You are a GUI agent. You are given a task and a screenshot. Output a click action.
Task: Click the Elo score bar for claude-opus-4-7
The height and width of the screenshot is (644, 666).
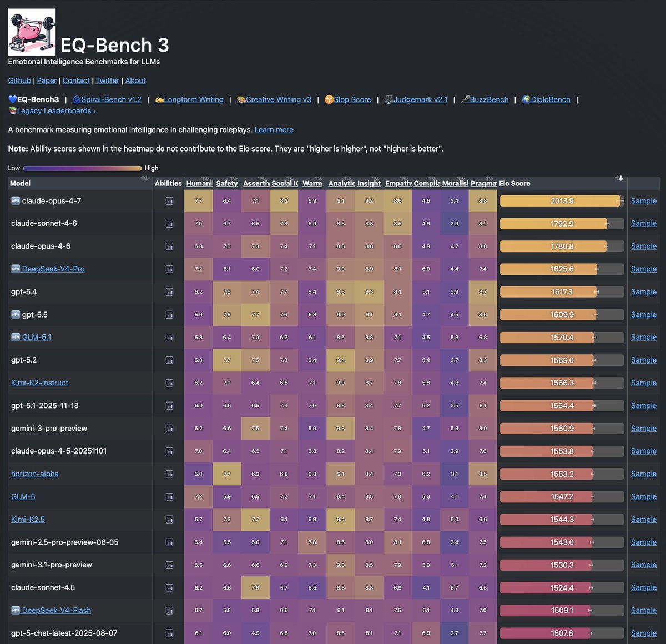562,201
